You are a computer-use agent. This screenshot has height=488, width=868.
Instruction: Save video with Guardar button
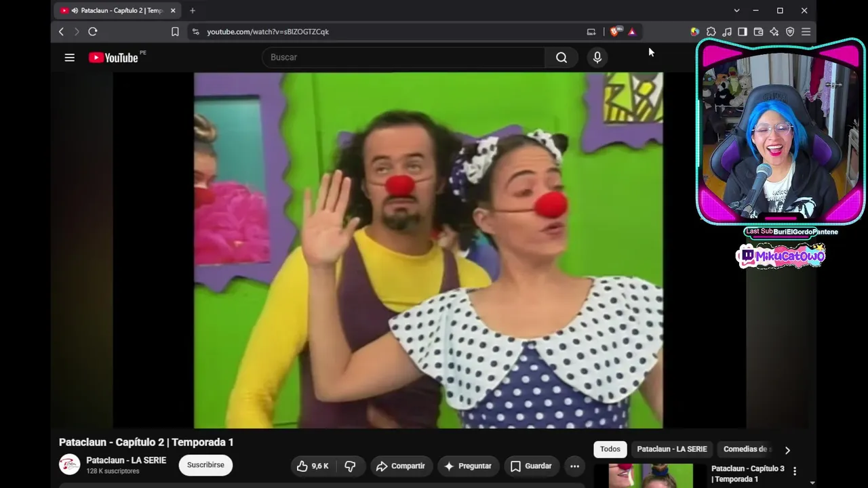[x=531, y=466]
